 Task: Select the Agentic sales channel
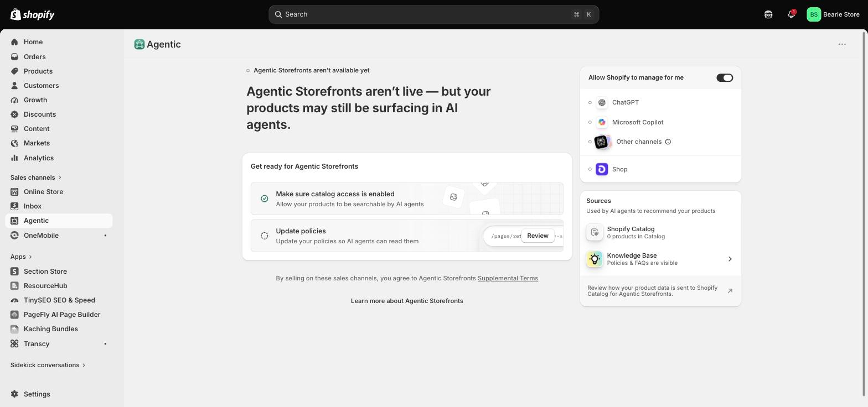coord(59,221)
